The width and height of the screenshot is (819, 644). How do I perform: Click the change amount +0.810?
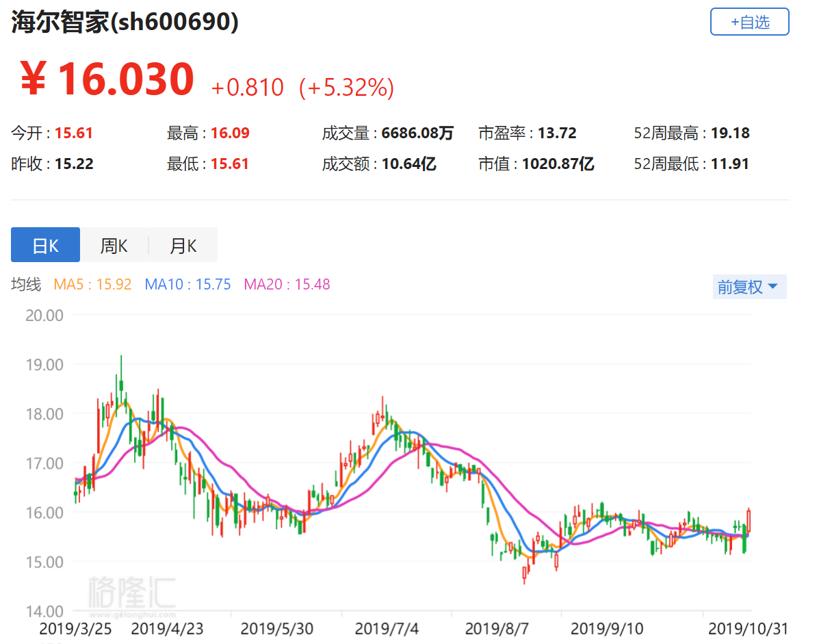(247, 87)
